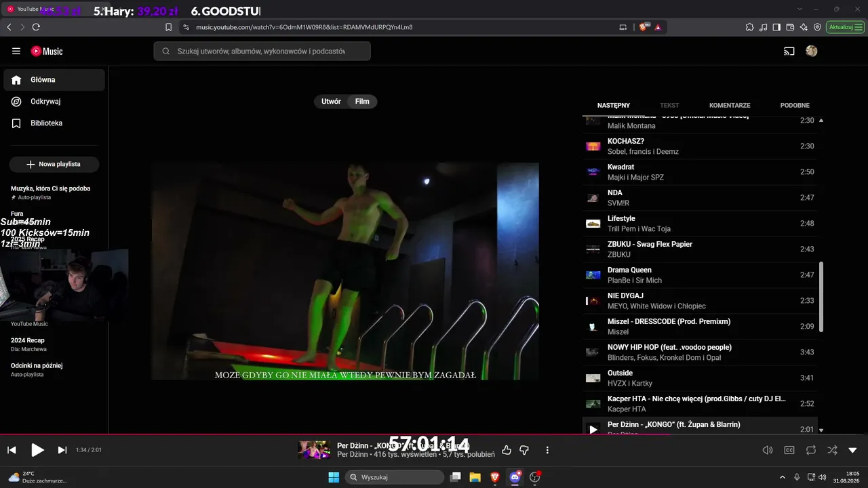Play NDA by SVM!R from queue
Screen dimensions: 868x488
pos(701,198)
